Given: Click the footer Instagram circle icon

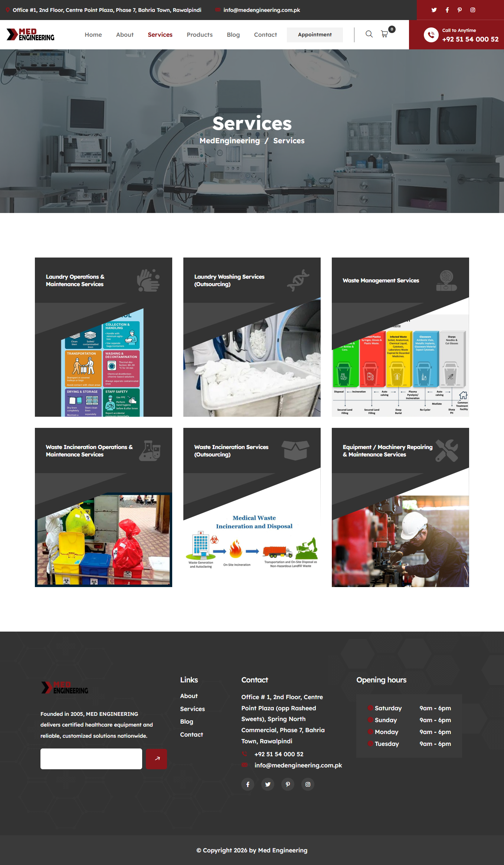Looking at the screenshot, I should pyautogui.click(x=308, y=784).
